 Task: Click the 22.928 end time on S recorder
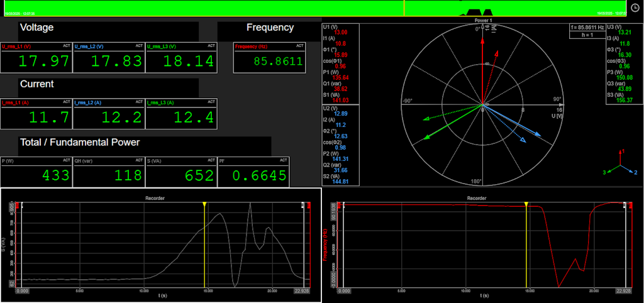point(302,290)
